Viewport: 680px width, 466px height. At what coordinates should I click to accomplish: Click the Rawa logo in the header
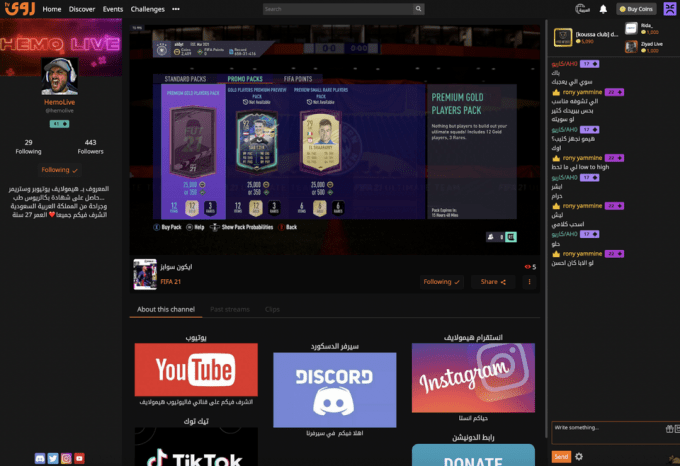coord(20,9)
